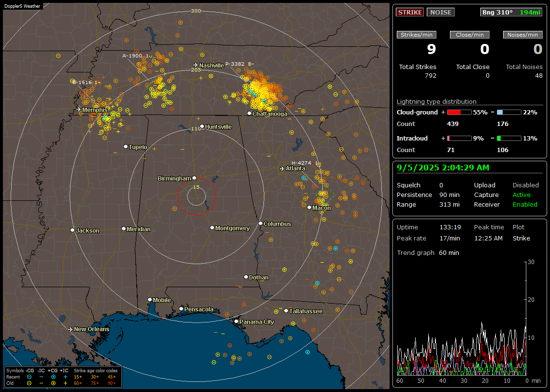Click the Tallahassee city marker dot

pyautogui.click(x=286, y=311)
